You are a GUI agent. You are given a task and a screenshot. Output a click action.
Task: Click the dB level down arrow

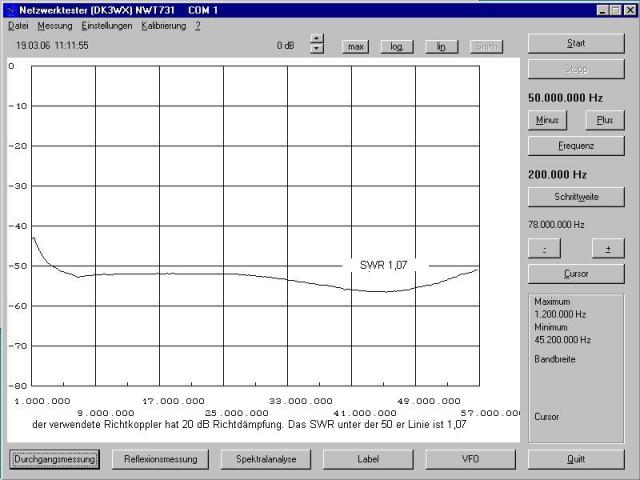coord(317,49)
